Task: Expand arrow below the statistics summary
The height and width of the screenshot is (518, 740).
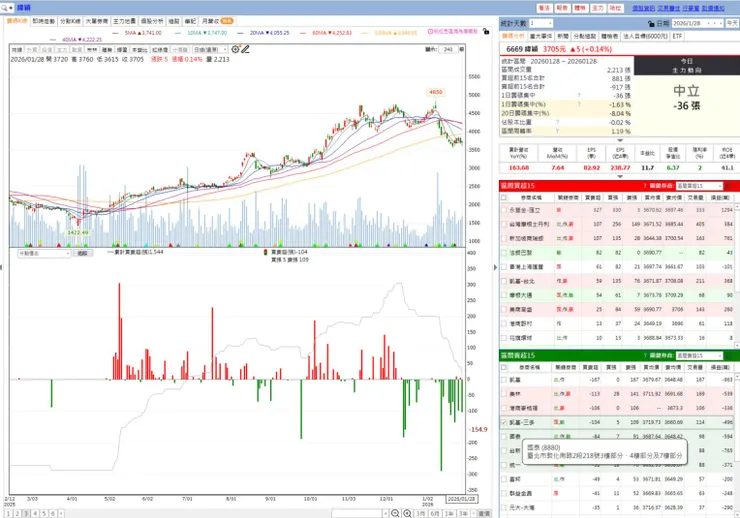Action: tap(620, 140)
